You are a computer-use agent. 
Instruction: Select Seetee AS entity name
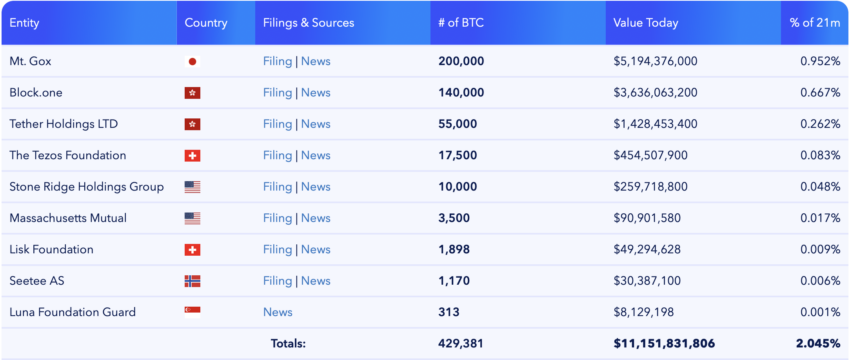click(x=37, y=281)
